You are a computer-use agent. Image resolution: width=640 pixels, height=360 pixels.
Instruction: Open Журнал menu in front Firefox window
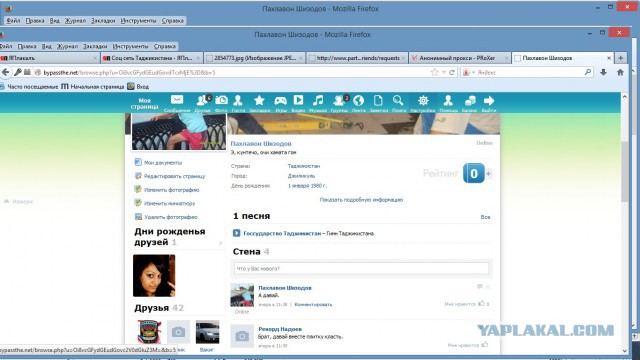click(x=67, y=46)
